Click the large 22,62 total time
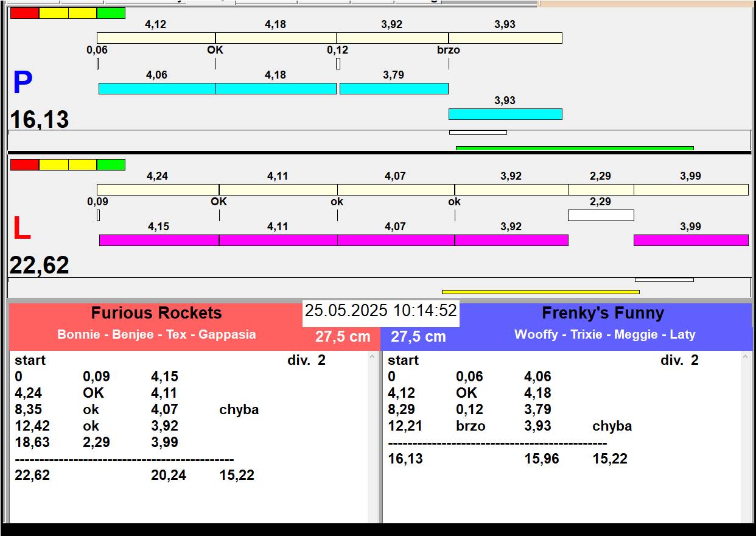 39,266
